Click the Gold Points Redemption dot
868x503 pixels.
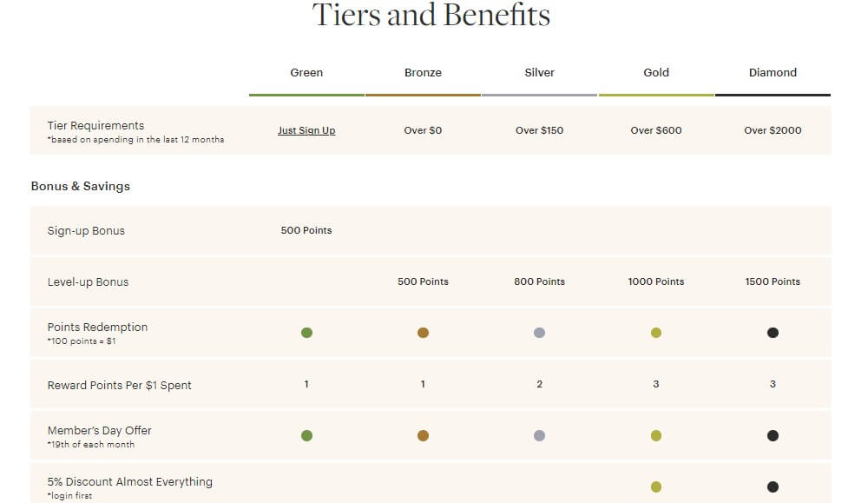pos(656,332)
